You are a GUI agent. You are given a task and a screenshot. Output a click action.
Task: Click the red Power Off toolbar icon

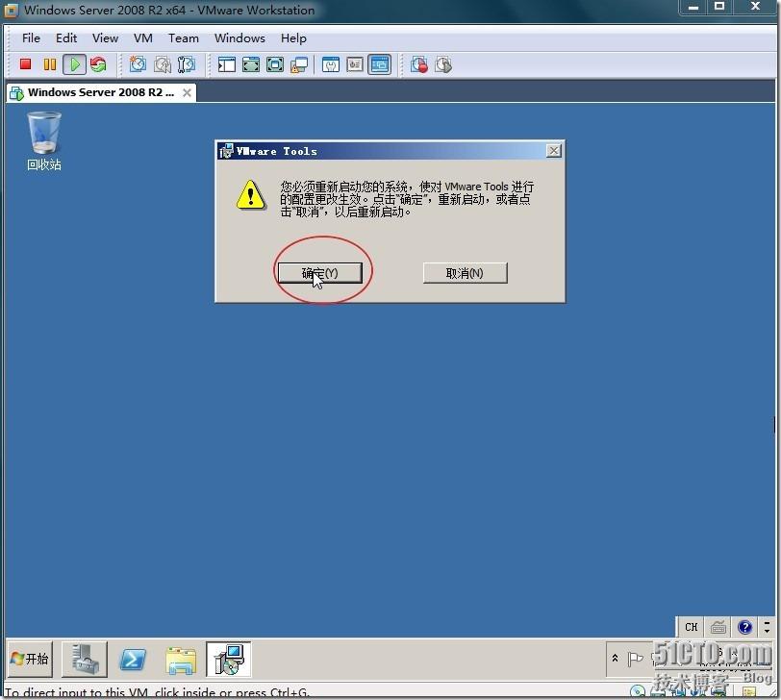pos(25,64)
